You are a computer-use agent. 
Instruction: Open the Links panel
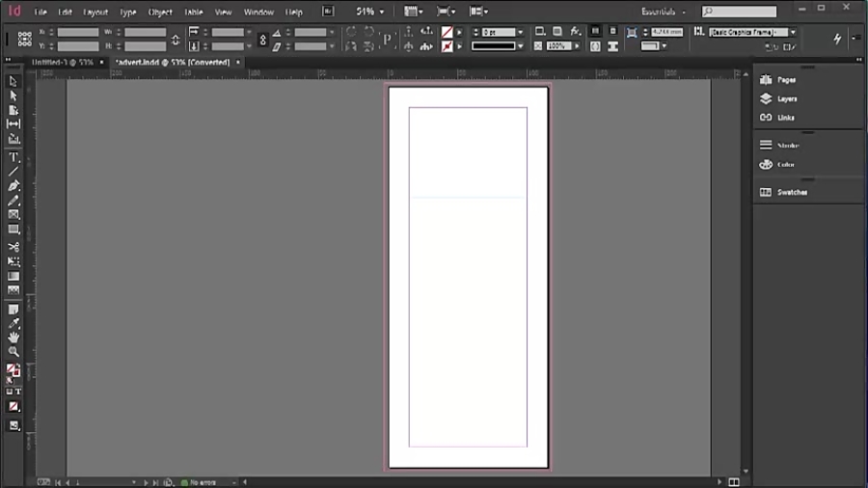pos(777,118)
